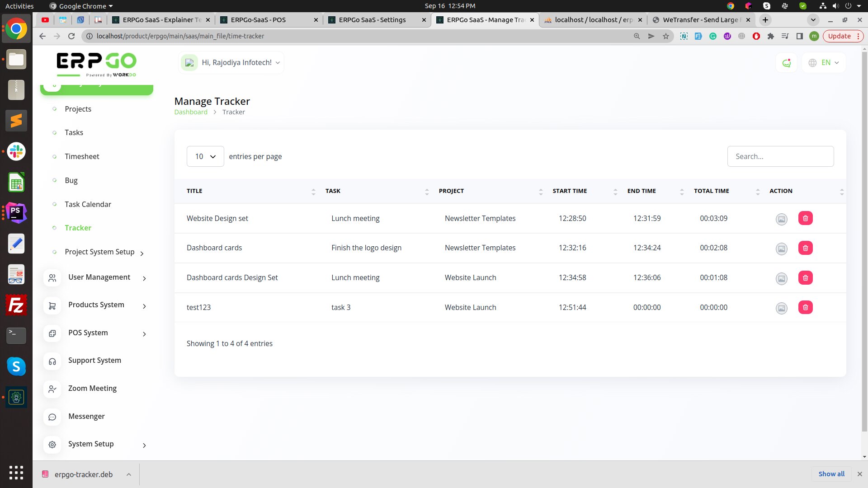Switch to the ERPGo-SaaS POS tab
This screenshot has width=868, height=488.
[258, 20]
